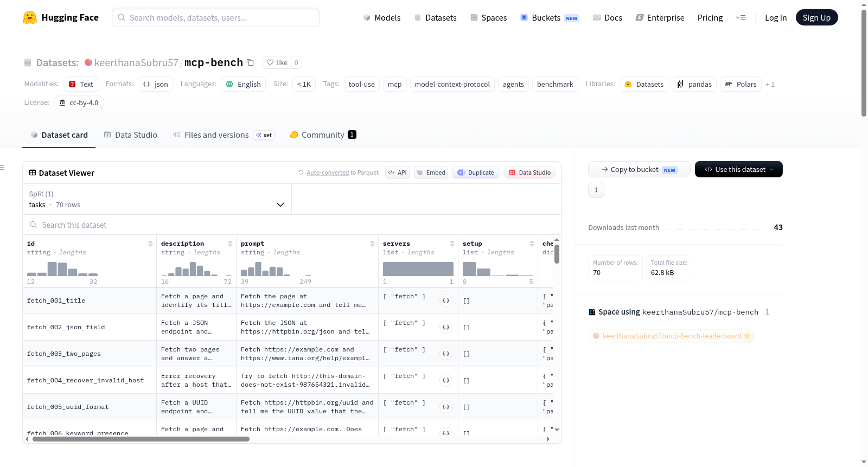The width and height of the screenshot is (868, 467).
Task: Open the navigation overflow menu icon
Action: tap(741, 17)
